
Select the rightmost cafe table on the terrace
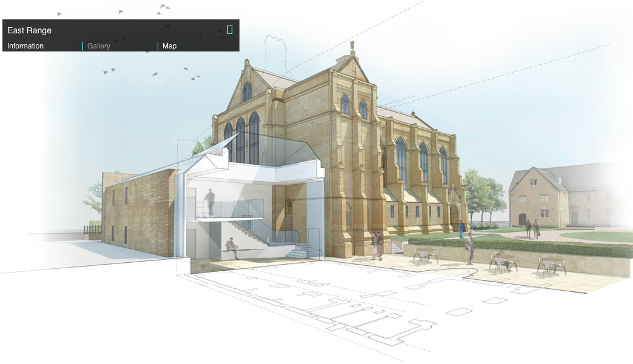click(x=552, y=265)
